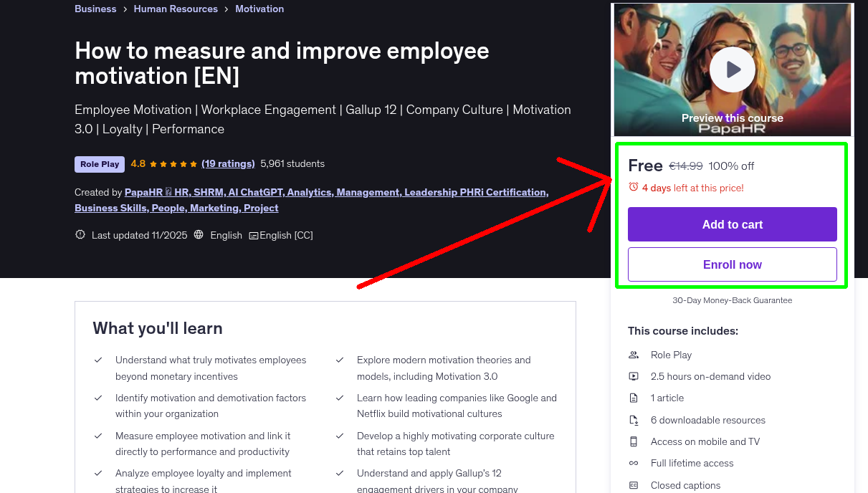The height and width of the screenshot is (493, 868).
Task: Open the 19 ratings link
Action: [228, 163]
